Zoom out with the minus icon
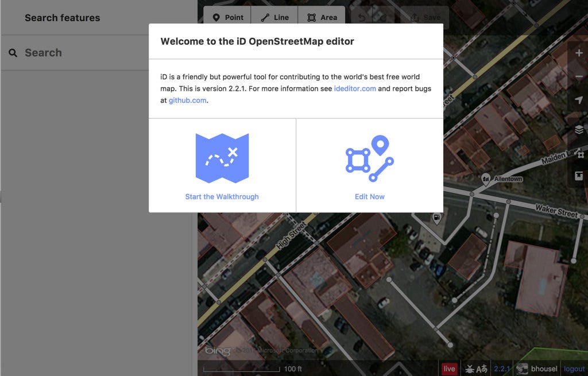Viewport: 588px width, 376px height. [578, 75]
